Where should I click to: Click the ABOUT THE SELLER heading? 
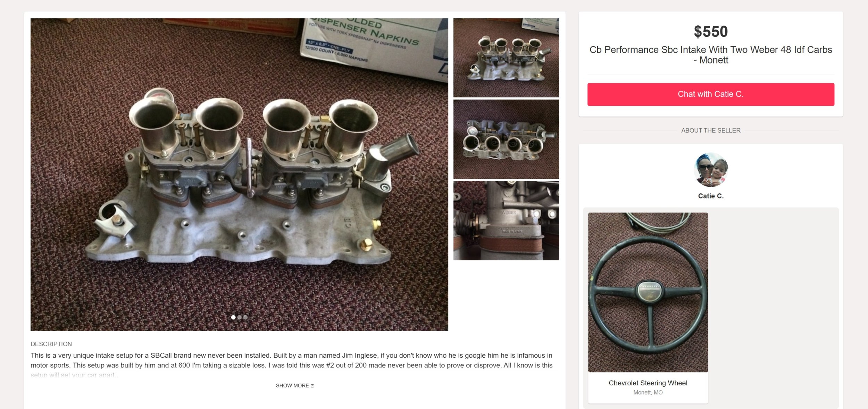click(x=711, y=131)
